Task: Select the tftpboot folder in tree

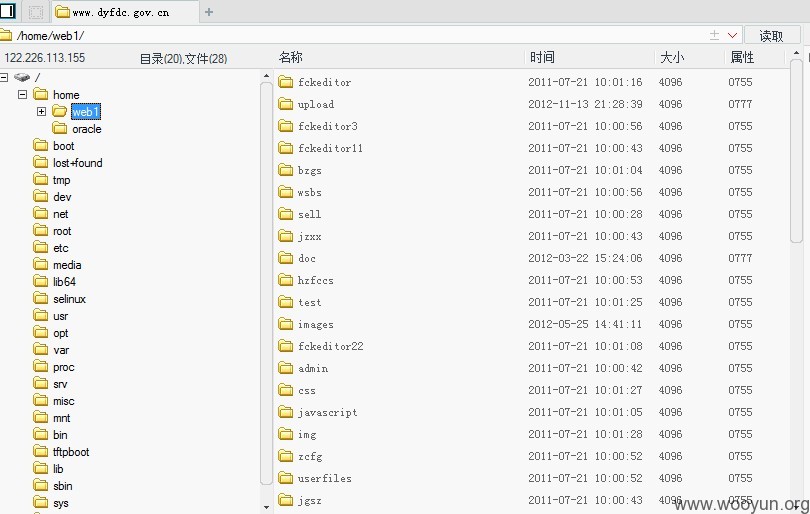Action: [71, 451]
